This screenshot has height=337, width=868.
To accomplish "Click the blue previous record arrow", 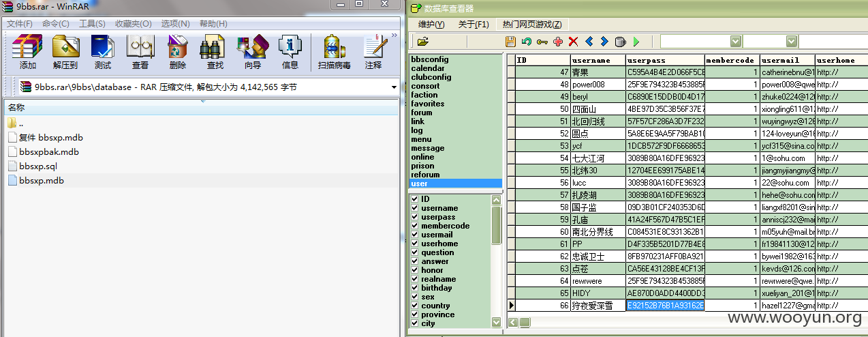I will 589,42.
